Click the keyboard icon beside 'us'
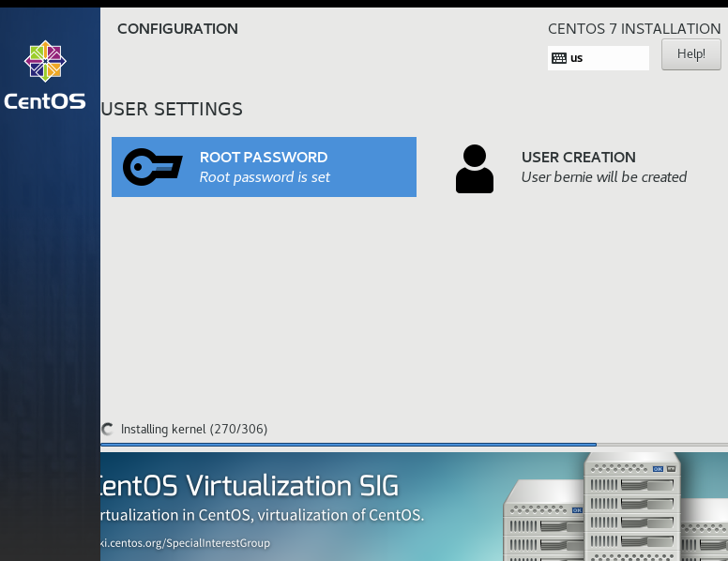Viewport: 728px width, 561px height. 559,58
